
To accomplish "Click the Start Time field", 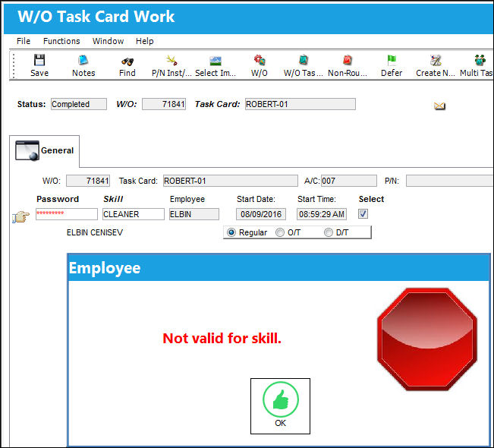I will click(322, 214).
